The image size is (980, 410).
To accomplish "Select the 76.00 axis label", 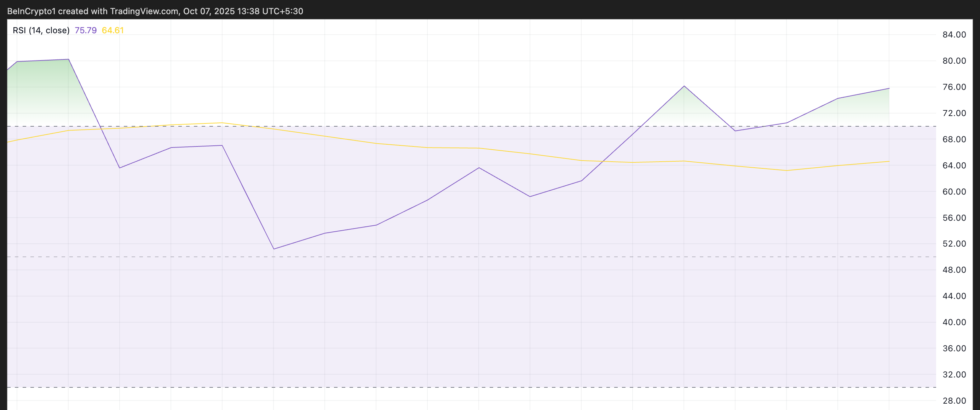I will click(954, 87).
